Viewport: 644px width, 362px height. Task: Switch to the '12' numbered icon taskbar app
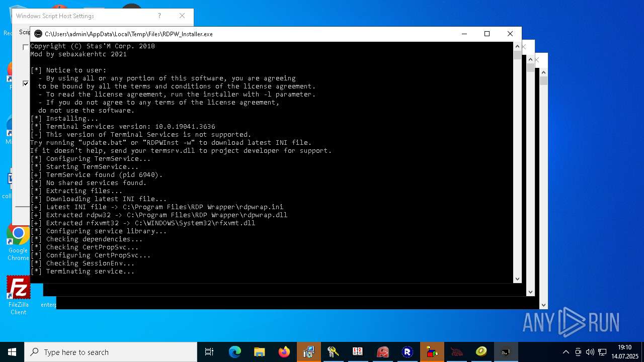click(358, 352)
